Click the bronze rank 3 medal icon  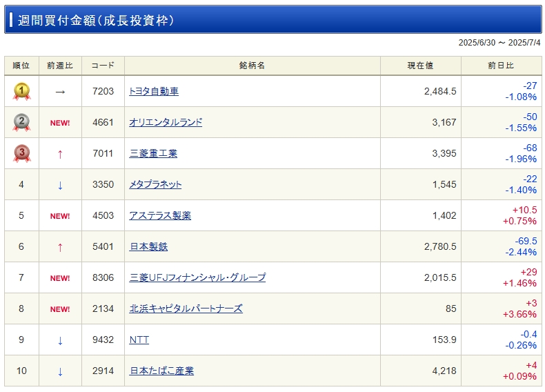coord(21,153)
